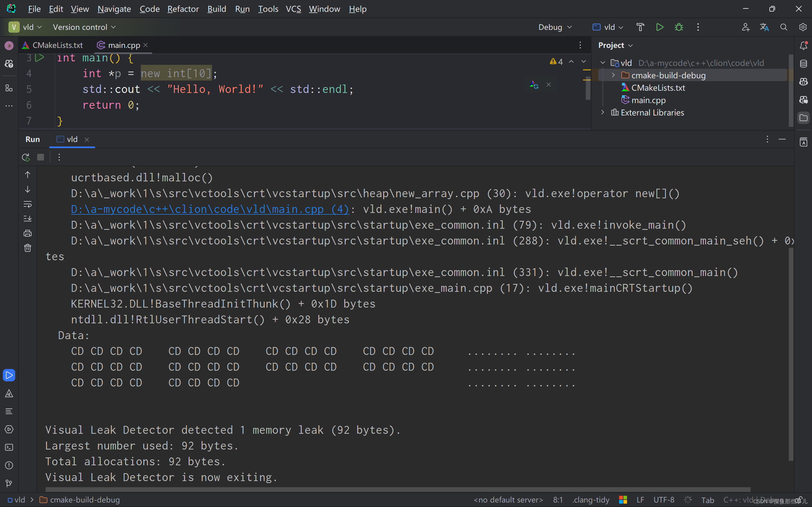Image resolution: width=812 pixels, height=507 pixels.
Task: Expand the cmake-build-debug folder
Action: (x=613, y=75)
